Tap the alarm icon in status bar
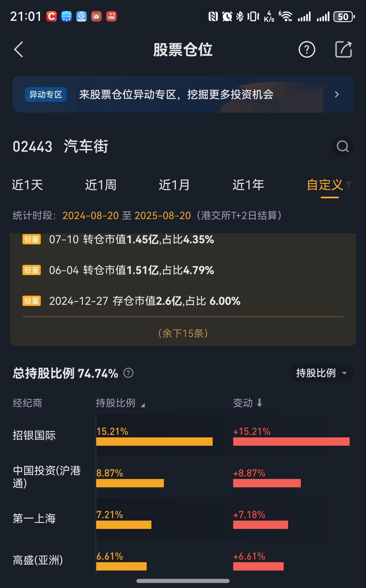Image resolution: width=366 pixels, height=588 pixels. pos(227,16)
